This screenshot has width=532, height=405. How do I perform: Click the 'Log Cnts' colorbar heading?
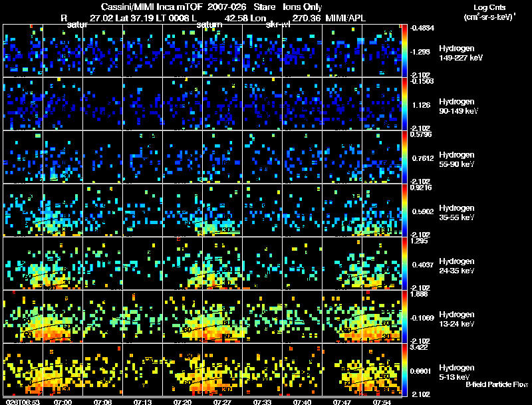(489, 7)
